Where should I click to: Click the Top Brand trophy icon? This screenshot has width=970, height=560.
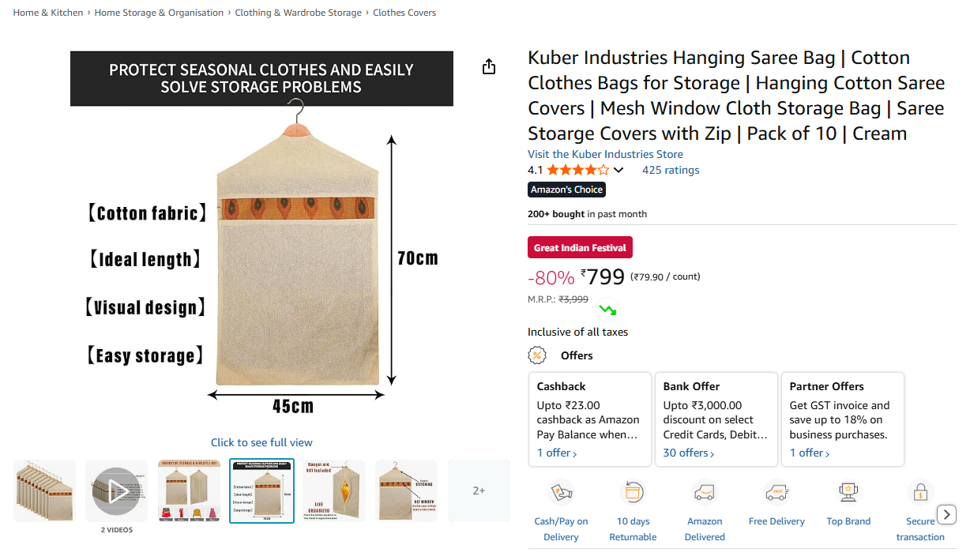point(848,492)
